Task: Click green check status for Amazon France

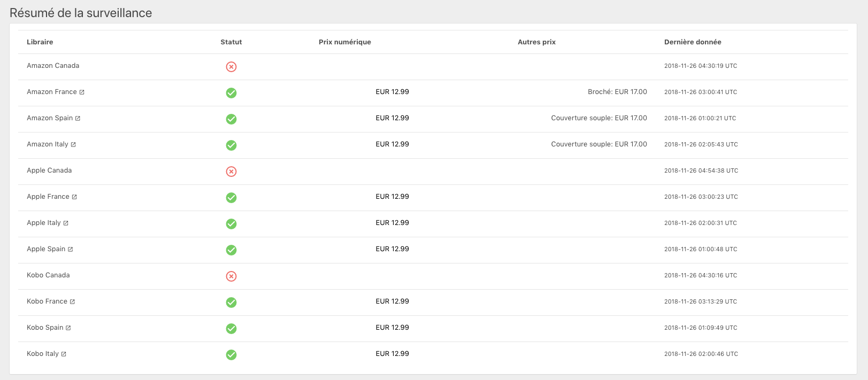Action: coord(231,93)
